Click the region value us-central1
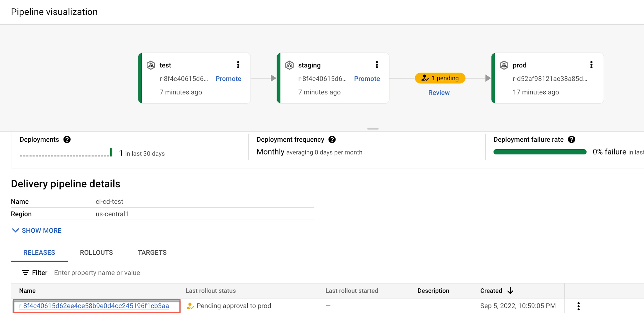This screenshot has height=313, width=644. pos(112,214)
